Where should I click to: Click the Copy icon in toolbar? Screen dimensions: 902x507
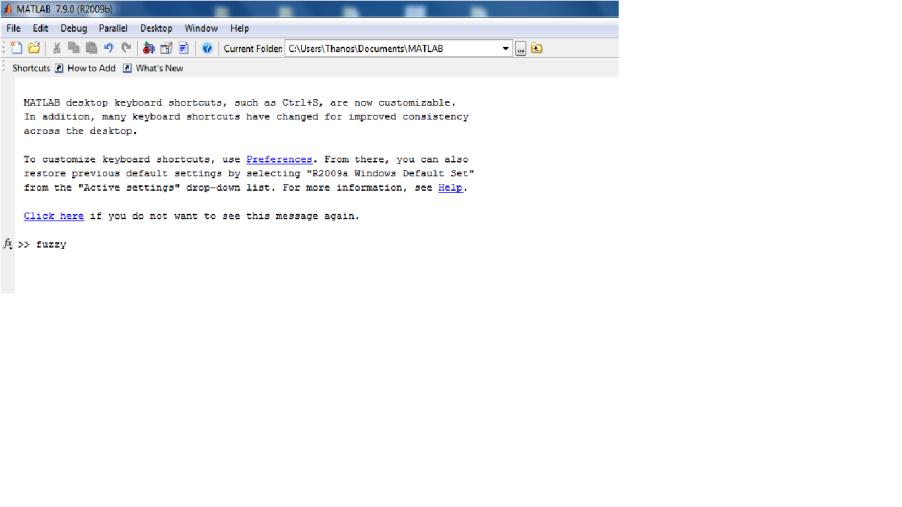(74, 48)
